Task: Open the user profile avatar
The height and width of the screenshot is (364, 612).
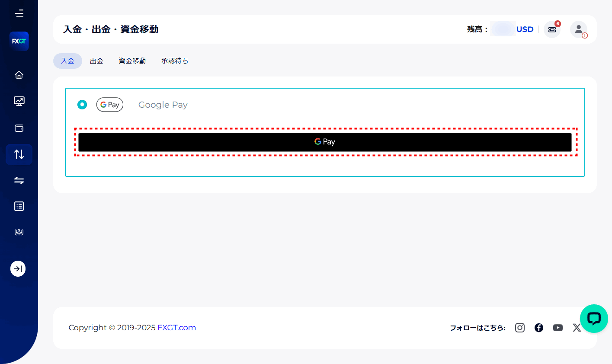Action: click(579, 29)
